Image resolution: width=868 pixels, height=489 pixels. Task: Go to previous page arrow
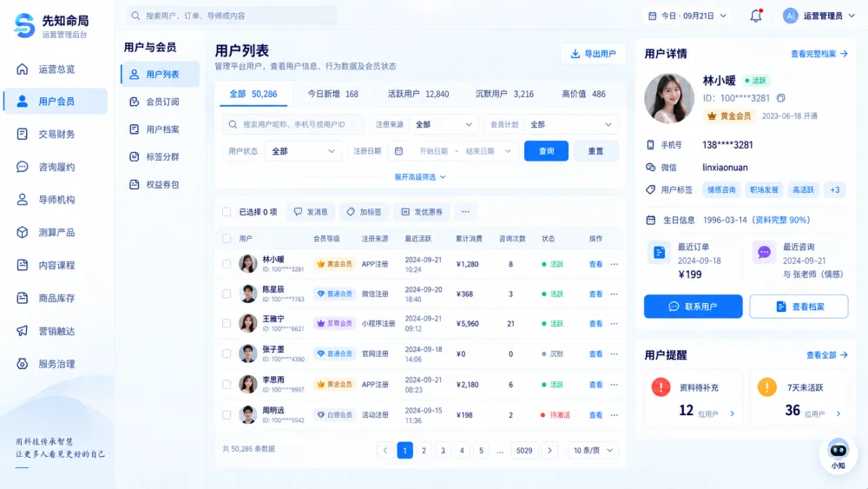point(385,450)
